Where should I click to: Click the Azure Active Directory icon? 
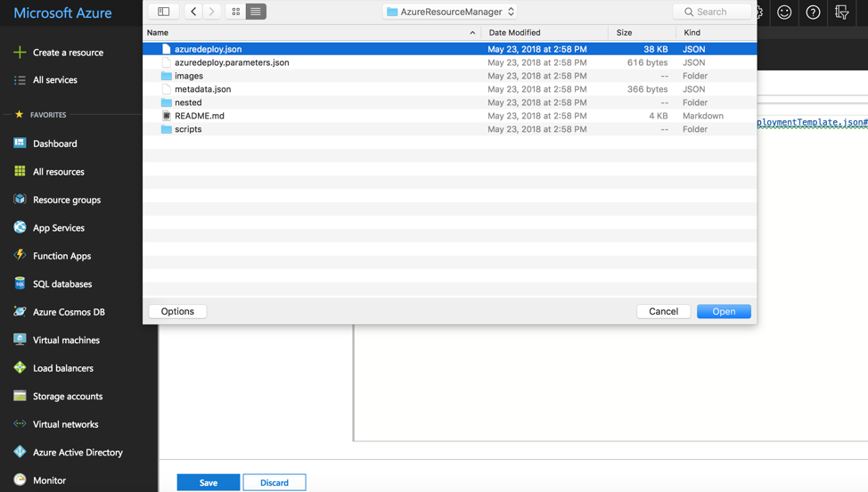tap(20, 452)
